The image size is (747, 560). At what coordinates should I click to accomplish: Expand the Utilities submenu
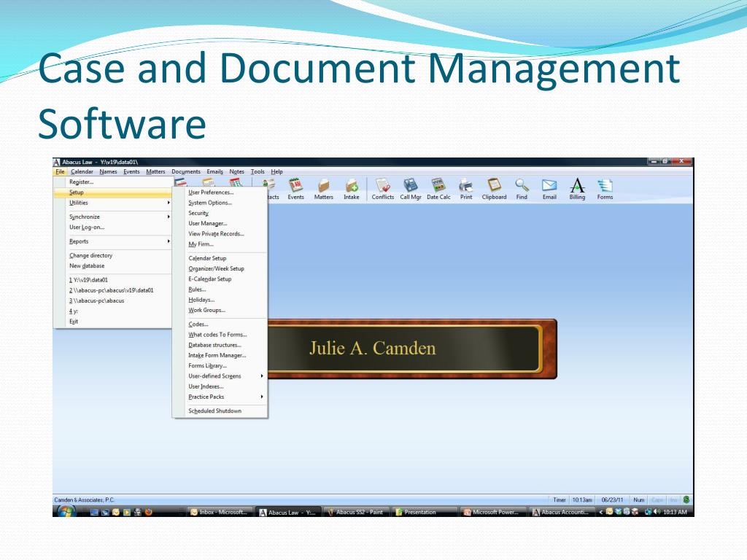coord(113,203)
